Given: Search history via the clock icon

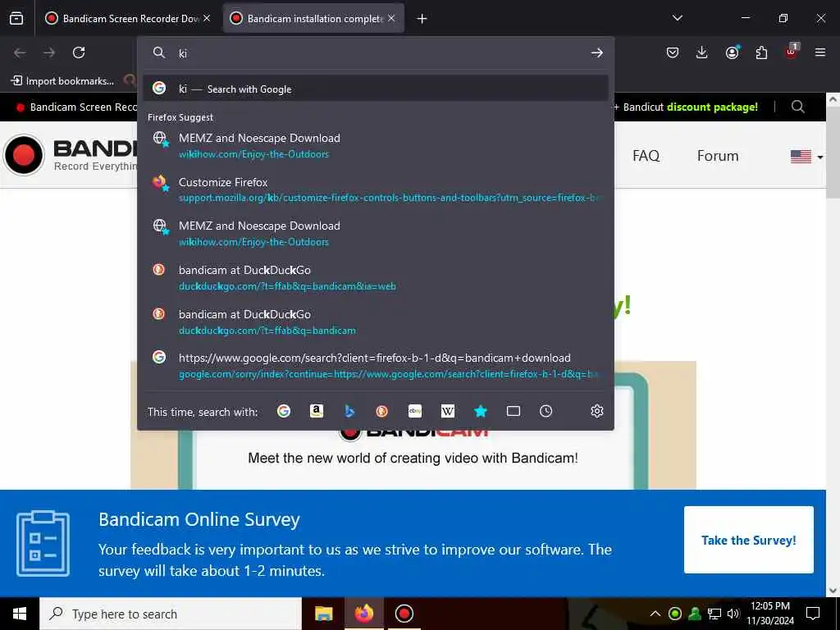Looking at the screenshot, I should [546, 411].
